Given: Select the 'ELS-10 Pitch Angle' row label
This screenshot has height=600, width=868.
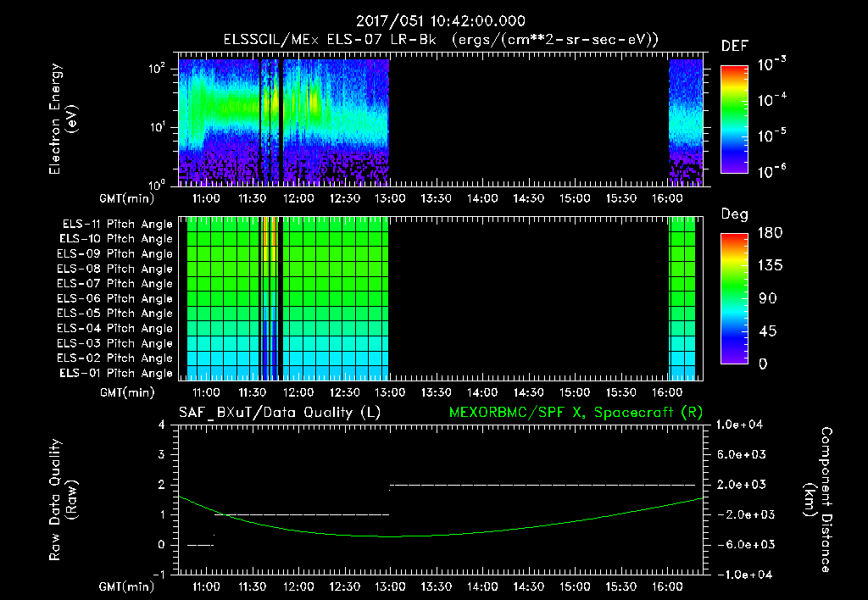Looking at the screenshot, I should 116,239.
